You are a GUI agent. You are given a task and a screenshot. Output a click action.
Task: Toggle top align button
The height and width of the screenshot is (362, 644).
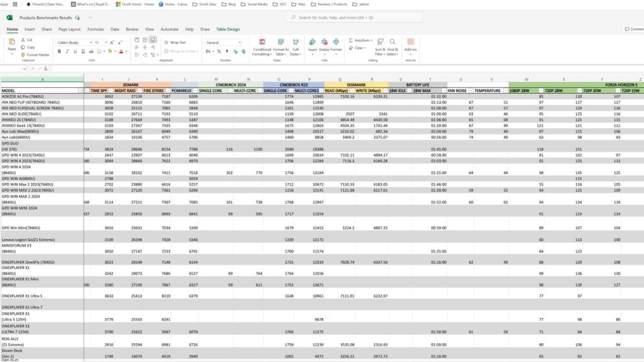pos(136,40)
